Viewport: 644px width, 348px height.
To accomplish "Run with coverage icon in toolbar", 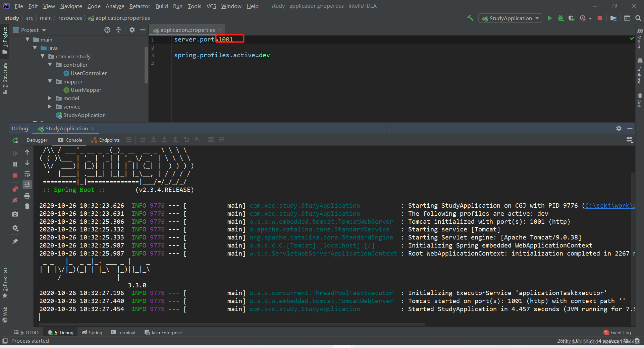I will pos(572,18).
